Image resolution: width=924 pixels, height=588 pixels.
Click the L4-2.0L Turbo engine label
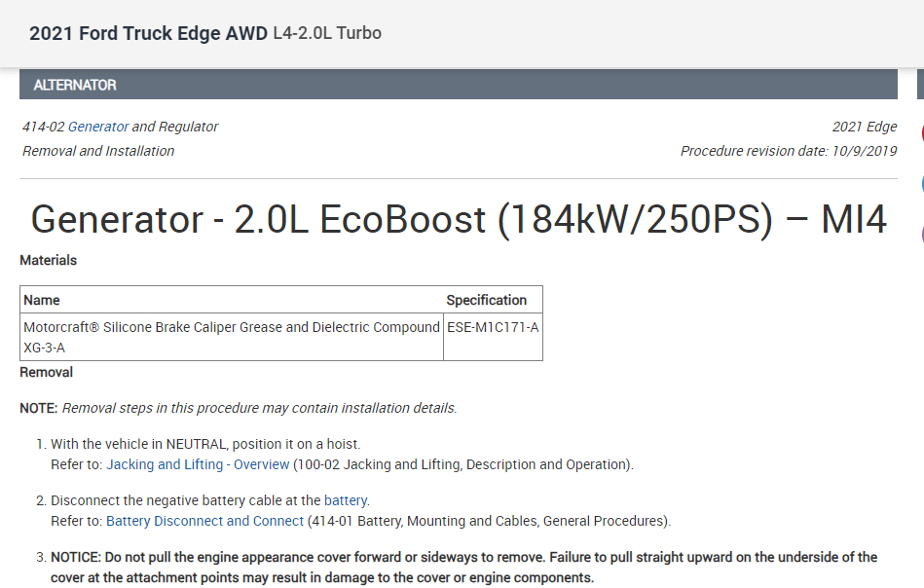[x=327, y=34]
